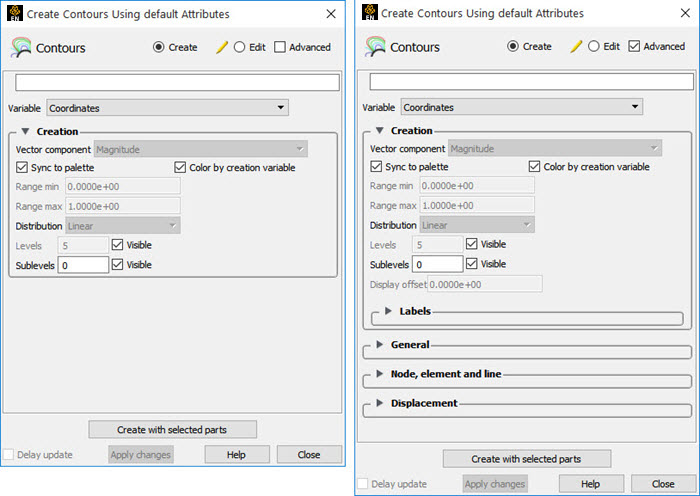The width and height of the screenshot is (700, 496).
Task: Open Vector component dropdown in right dialog
Action: pos(554,148)
